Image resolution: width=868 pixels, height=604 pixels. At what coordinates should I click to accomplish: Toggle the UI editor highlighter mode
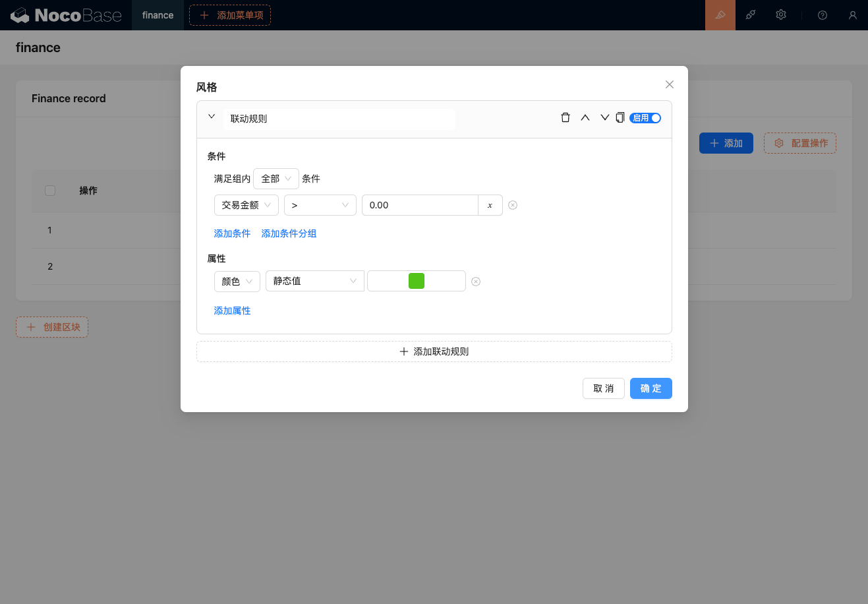pyautogui.click(x=720, y=15)
